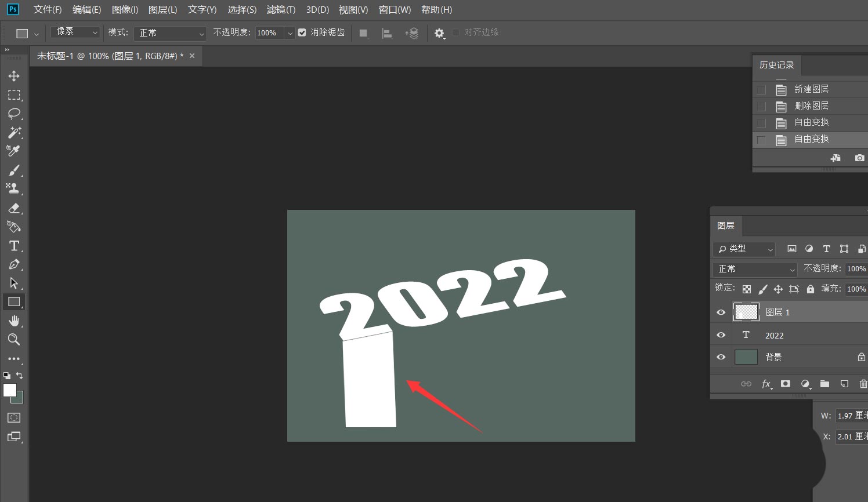The width and height of the screenshot is (868, 502).
Task: Hide layer 图层 1 visibility eye
Action: point(721,312)
